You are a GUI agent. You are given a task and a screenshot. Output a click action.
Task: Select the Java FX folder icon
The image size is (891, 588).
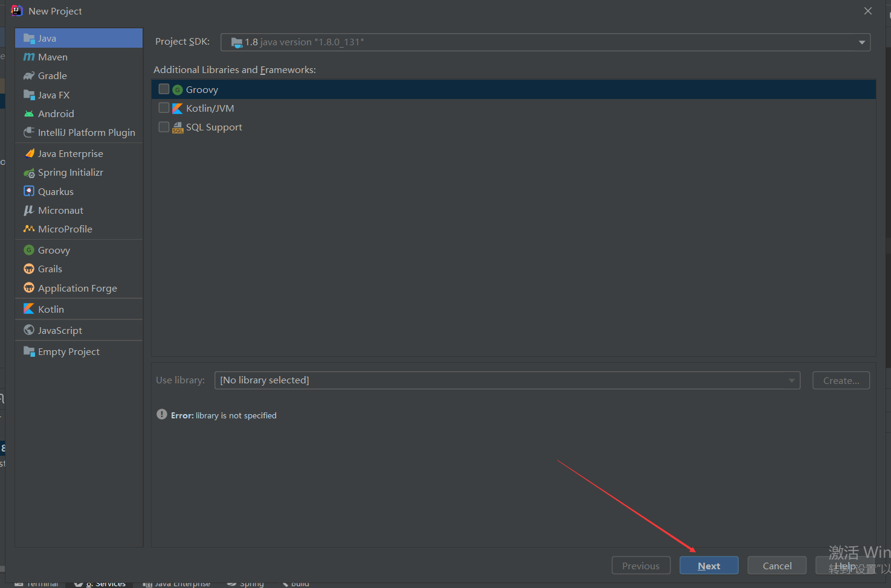tap(29, 95)
